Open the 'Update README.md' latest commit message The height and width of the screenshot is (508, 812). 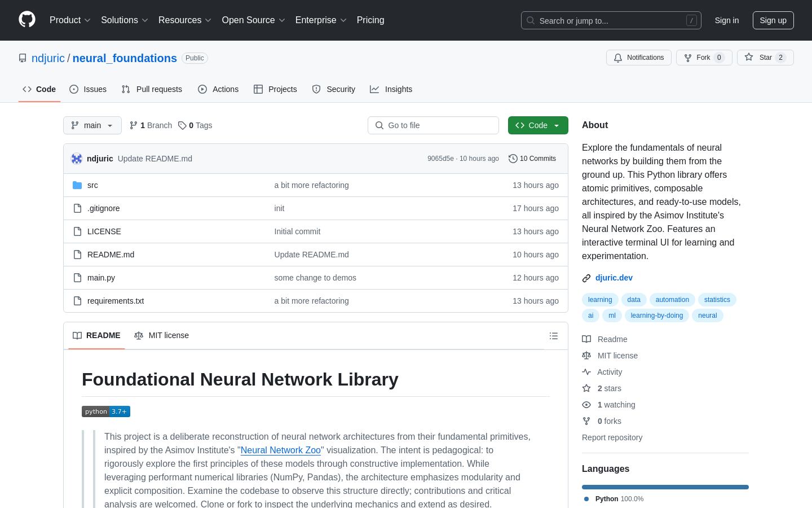click(x=155, y=159)
